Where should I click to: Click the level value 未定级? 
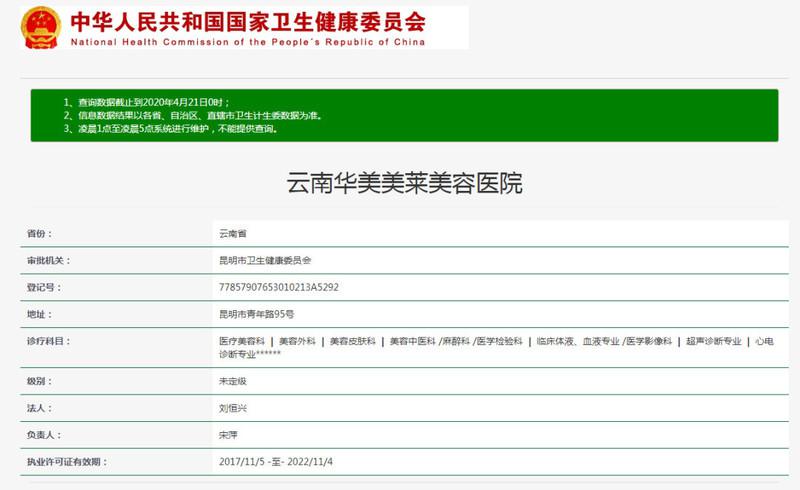pos(232,381)
